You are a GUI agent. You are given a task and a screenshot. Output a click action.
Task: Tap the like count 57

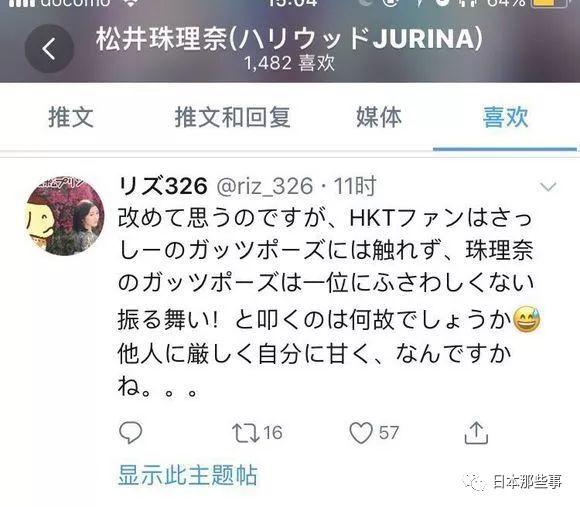point(389,433)
